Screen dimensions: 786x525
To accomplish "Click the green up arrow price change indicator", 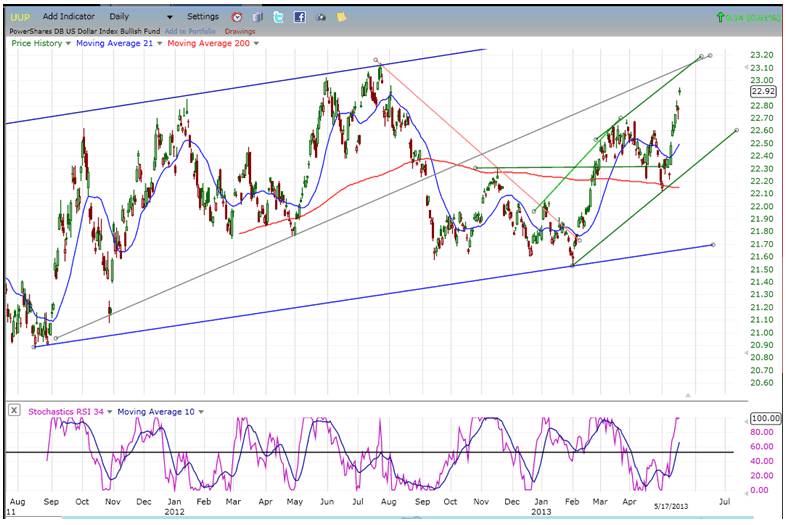I will click(x=720, y=17).
